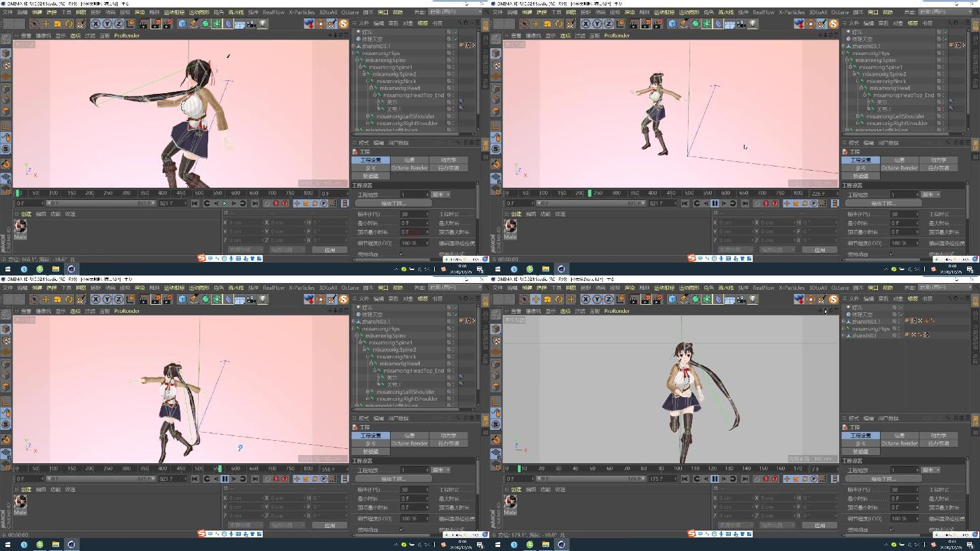Viewport: 980px width, 551px height.
Task: Click Subdivision Surface icon in bottom-left window
Action: (205, 299)
